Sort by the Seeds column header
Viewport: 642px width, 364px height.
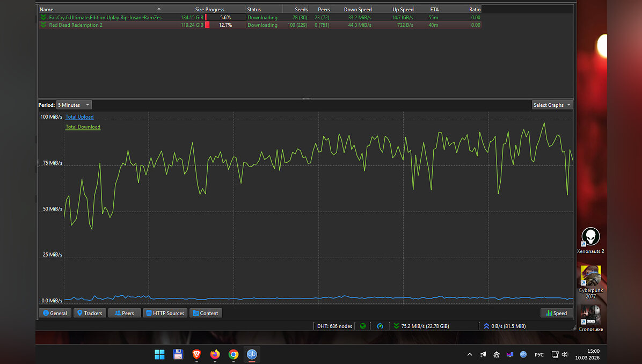point(296,10)
